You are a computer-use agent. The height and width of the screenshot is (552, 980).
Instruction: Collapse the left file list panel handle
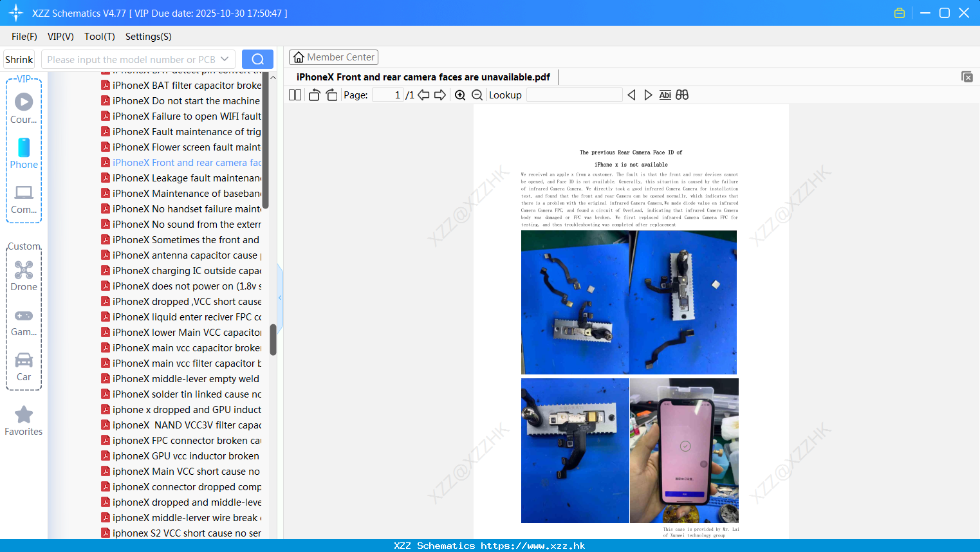(280, 297)
